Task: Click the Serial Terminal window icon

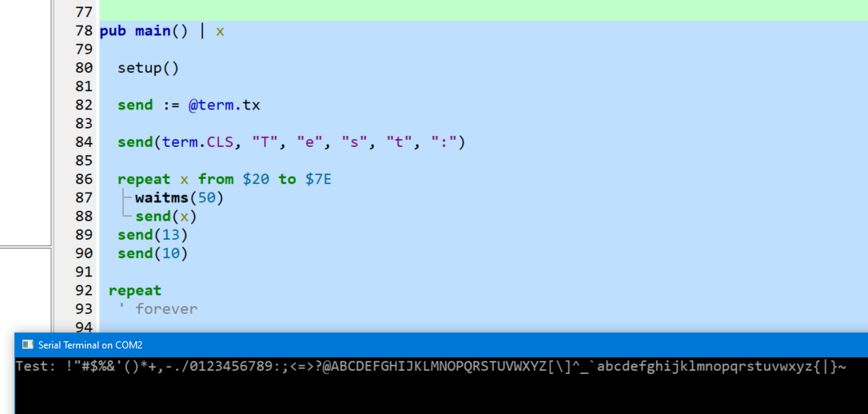Action: [x=27, y=344]
